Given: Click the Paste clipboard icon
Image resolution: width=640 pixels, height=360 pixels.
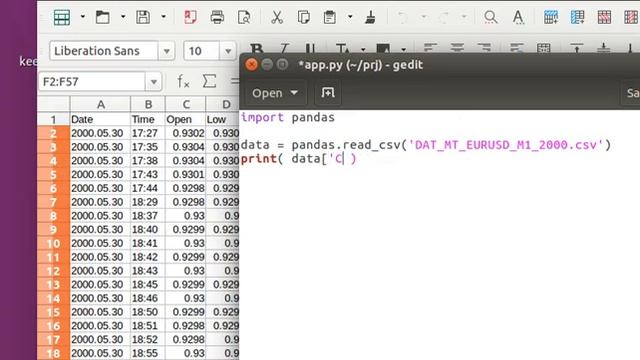Looking at the screenshot, I should [330, 18].
